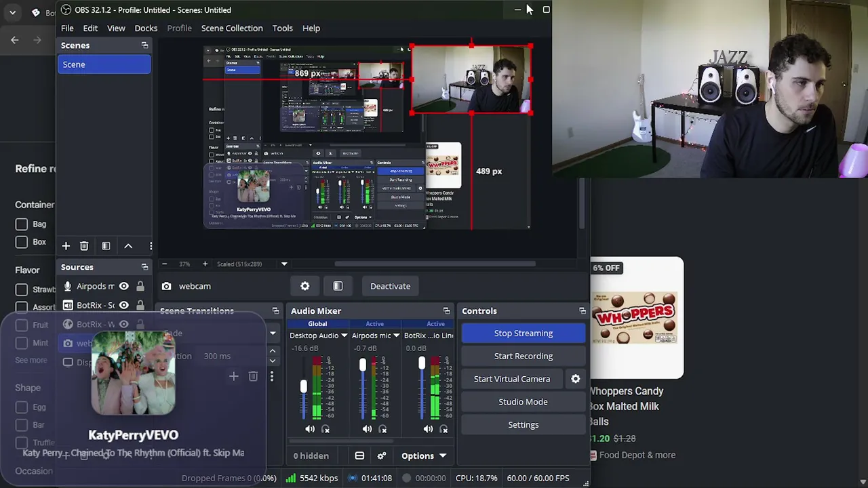Image resolution: width=868 pixels, height=488 pixels.
Task: Expand the audio mixer Options dropdown
Action: point(424,455)
